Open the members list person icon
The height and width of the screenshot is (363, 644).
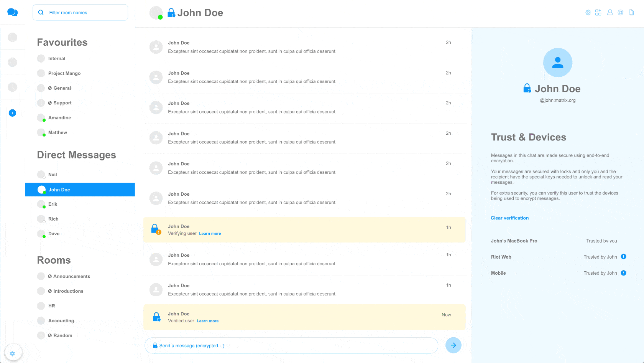pos(610,13)
